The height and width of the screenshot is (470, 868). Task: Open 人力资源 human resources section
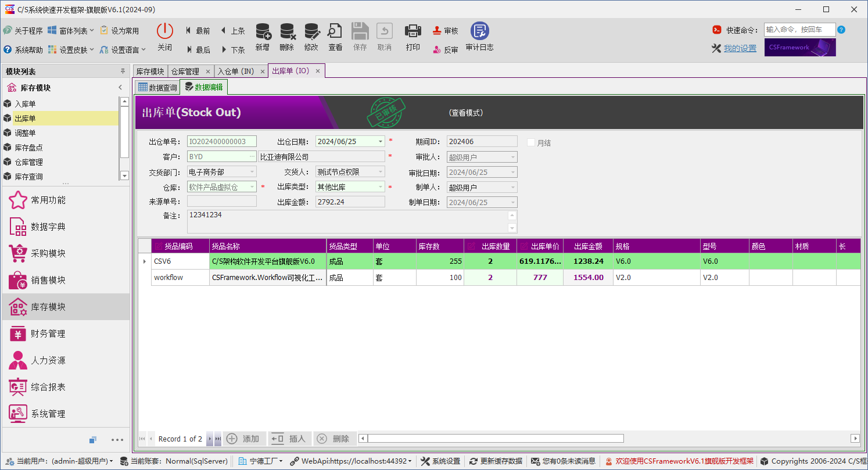[x=66, y=361]
